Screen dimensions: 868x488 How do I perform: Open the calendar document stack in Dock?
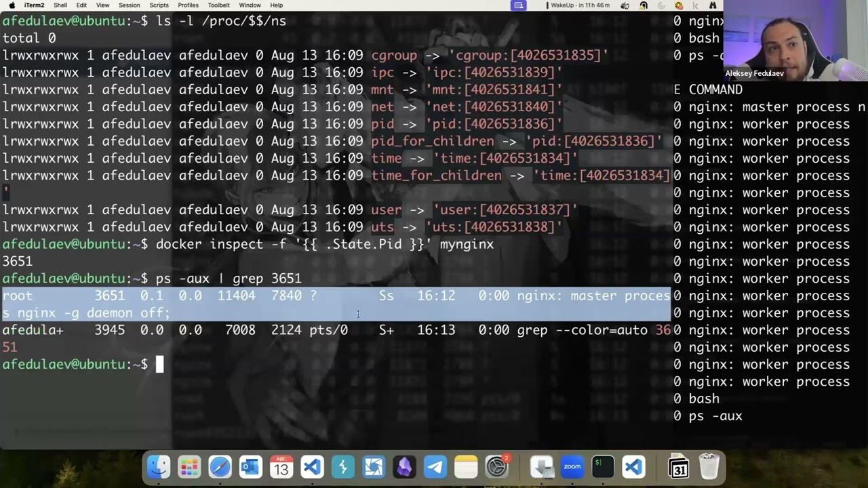point(678,467)
